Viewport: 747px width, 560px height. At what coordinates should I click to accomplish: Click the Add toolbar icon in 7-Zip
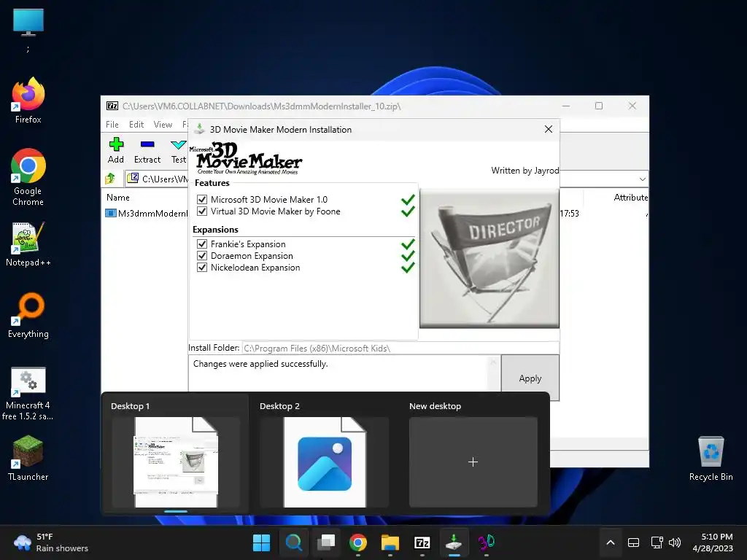(116, 150)
